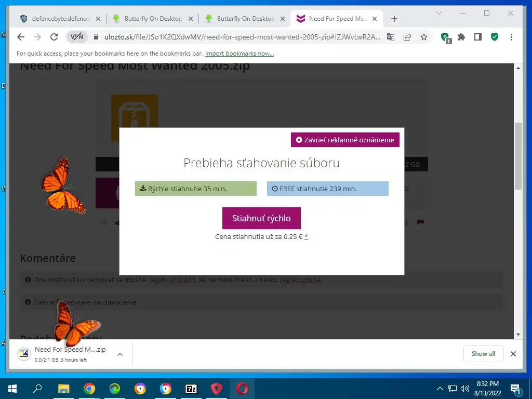
Task: Switch to the first Butterfly On Desktop tab
Action: tap(153, 19)
